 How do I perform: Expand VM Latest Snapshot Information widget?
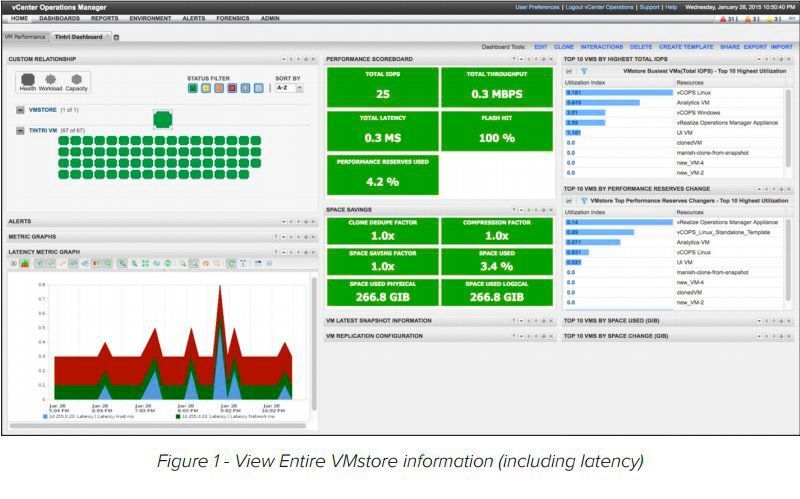click(x=521, y=321)
